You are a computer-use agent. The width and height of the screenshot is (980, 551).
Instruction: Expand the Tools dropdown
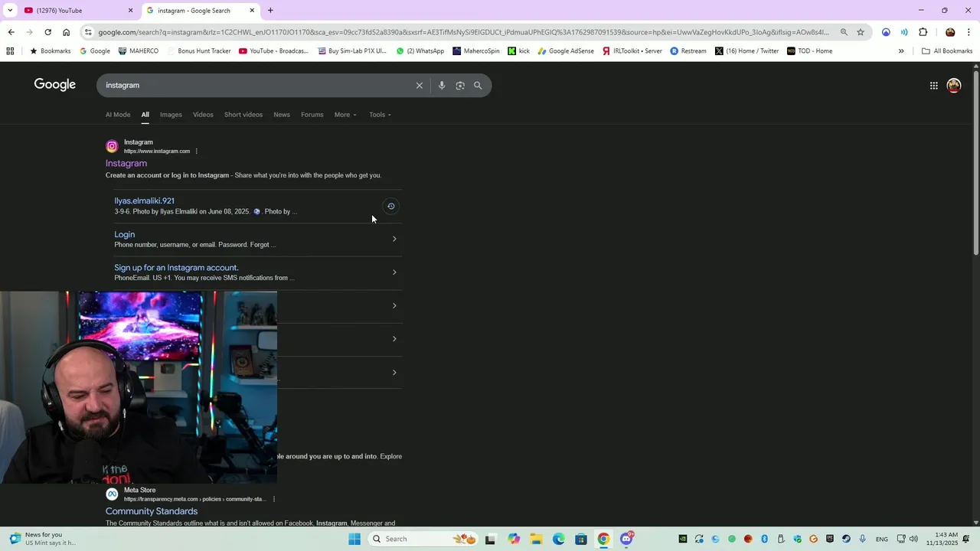click(380, 115)
